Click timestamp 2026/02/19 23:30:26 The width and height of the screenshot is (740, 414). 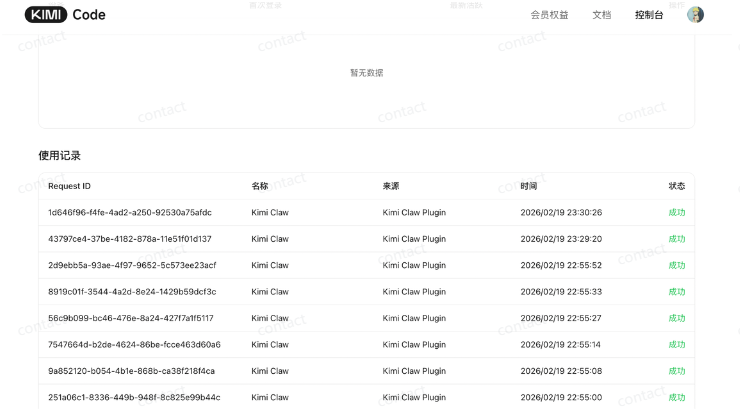(561, 212)
